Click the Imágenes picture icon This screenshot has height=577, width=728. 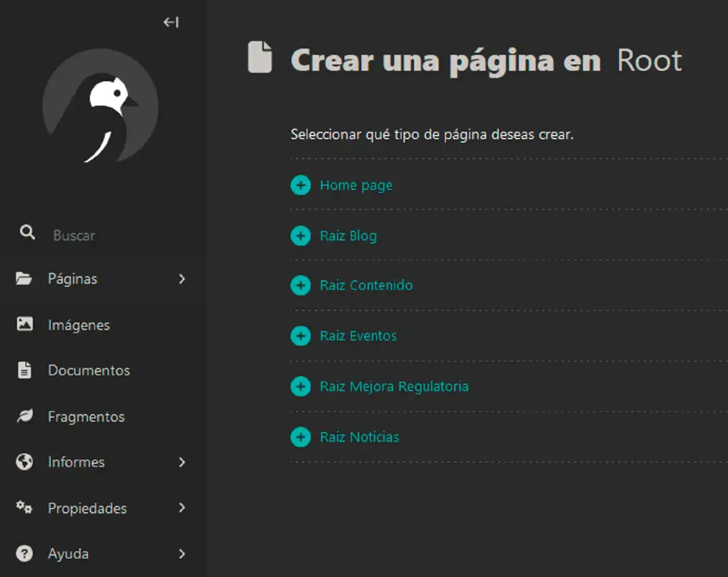(x=24, y=324)
